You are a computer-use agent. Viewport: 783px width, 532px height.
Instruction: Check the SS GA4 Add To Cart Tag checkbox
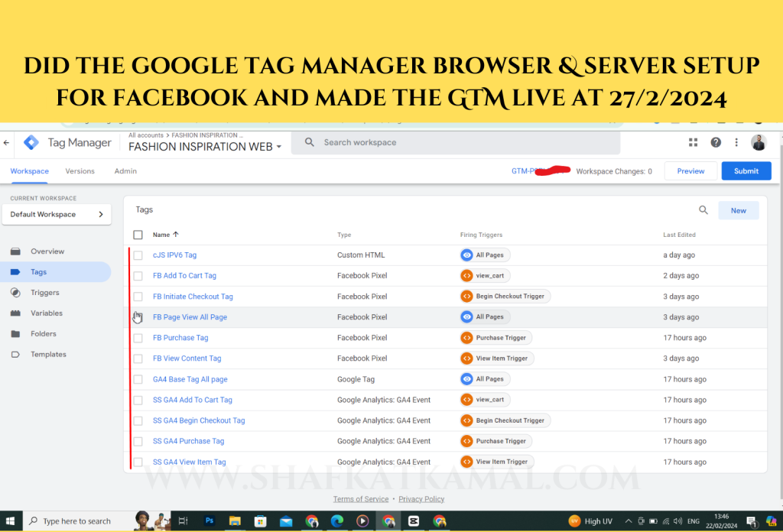138,401
